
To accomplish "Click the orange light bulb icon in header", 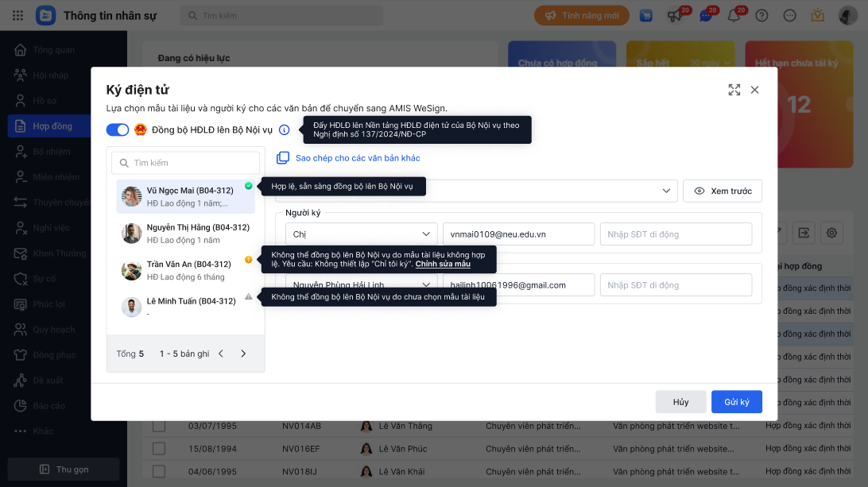I will click(x=818, y=16).
